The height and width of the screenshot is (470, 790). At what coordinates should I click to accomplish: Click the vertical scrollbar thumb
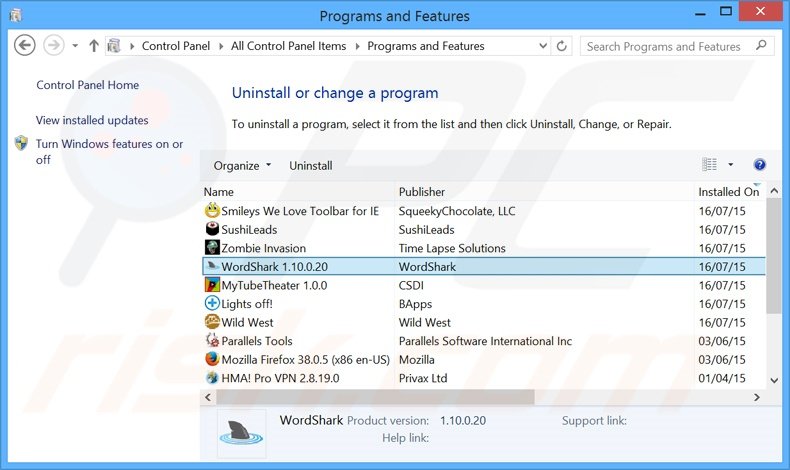click(774, 256)
